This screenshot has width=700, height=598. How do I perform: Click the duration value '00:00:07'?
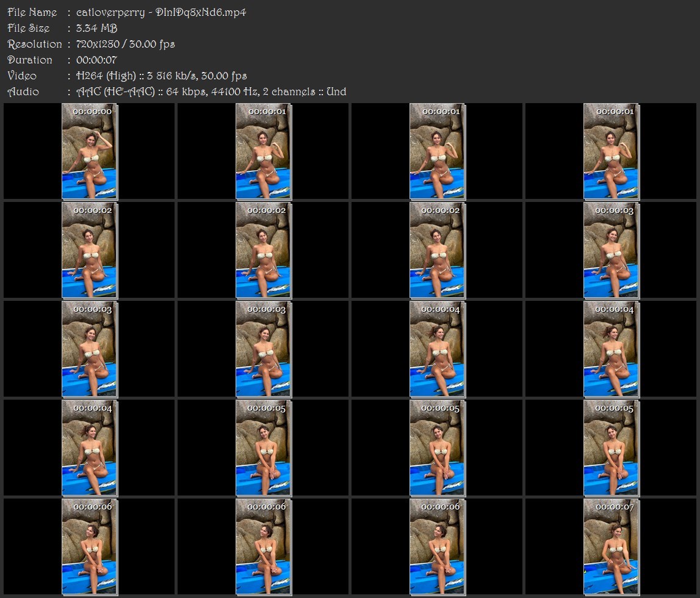(96, 60)
